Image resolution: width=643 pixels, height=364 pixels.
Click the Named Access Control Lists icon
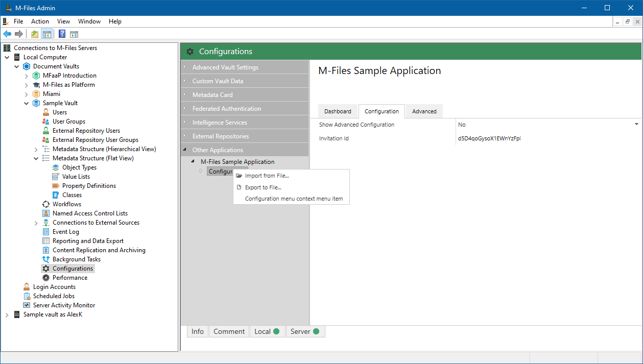pyautogui.click(x=46, y=213)
